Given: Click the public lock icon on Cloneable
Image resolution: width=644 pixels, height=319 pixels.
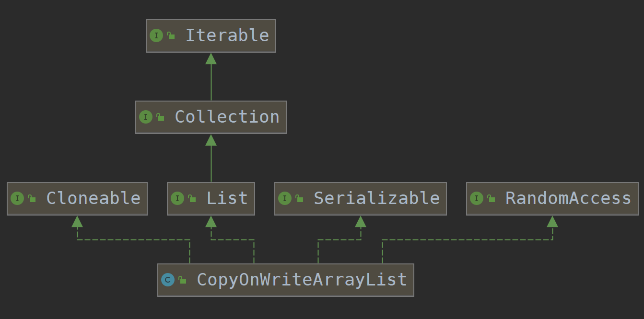Looking at the screenshot, I should (32, 199).
